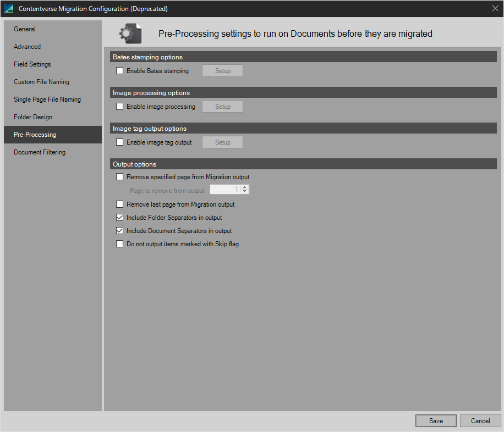Image resolution: width=504 pixels, height=432 pixels.
Task: Click the Bates stamping options header
Action: pyautogui.click(x=303, y=57)
